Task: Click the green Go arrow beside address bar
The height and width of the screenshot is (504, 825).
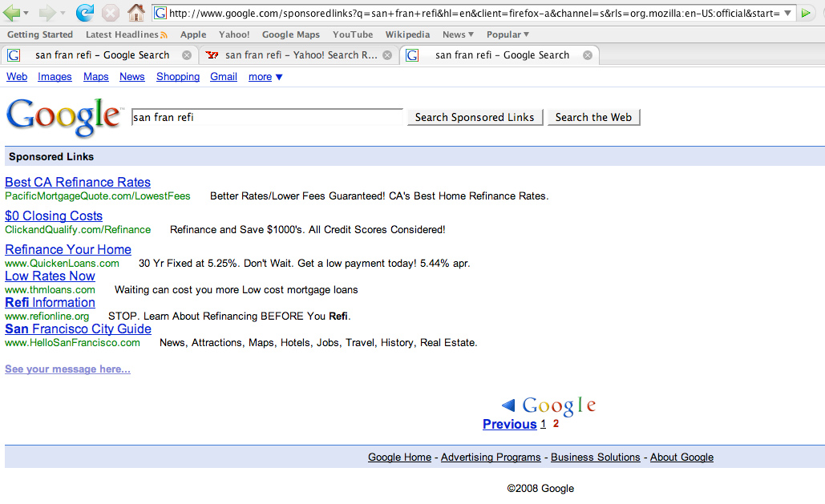Action: click(x=806, y=13)
